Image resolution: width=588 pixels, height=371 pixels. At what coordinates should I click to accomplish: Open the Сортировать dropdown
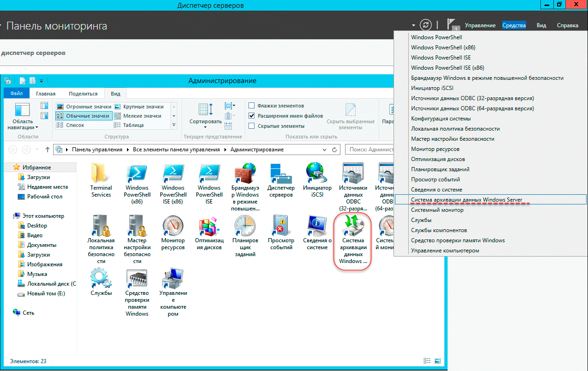[206, 115]
